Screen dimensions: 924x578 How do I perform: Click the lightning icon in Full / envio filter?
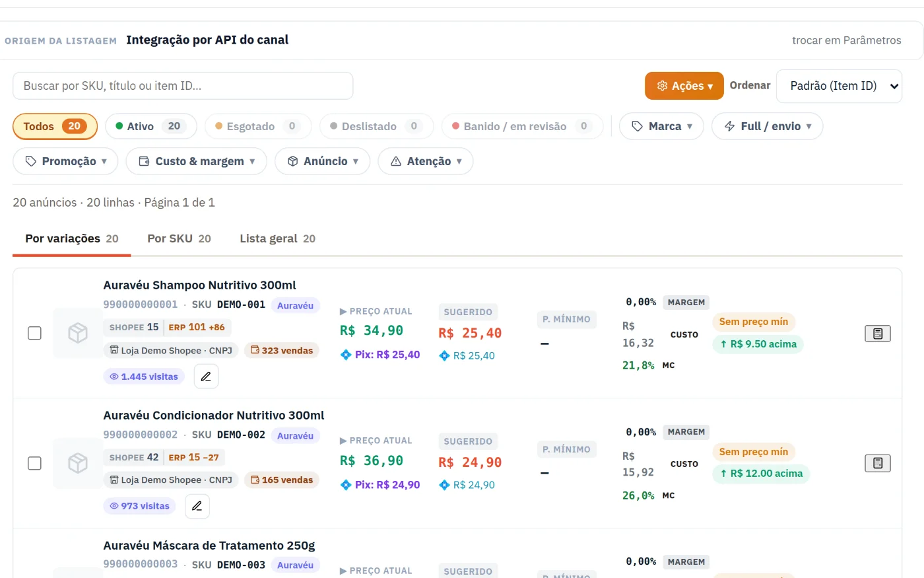coord(729,126)
